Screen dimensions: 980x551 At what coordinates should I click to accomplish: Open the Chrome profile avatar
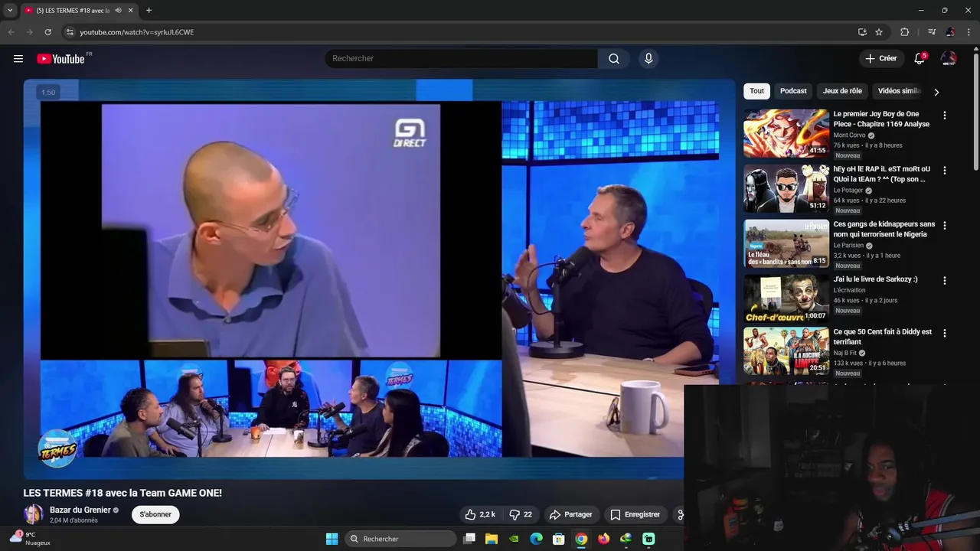[x=950, y=32]
